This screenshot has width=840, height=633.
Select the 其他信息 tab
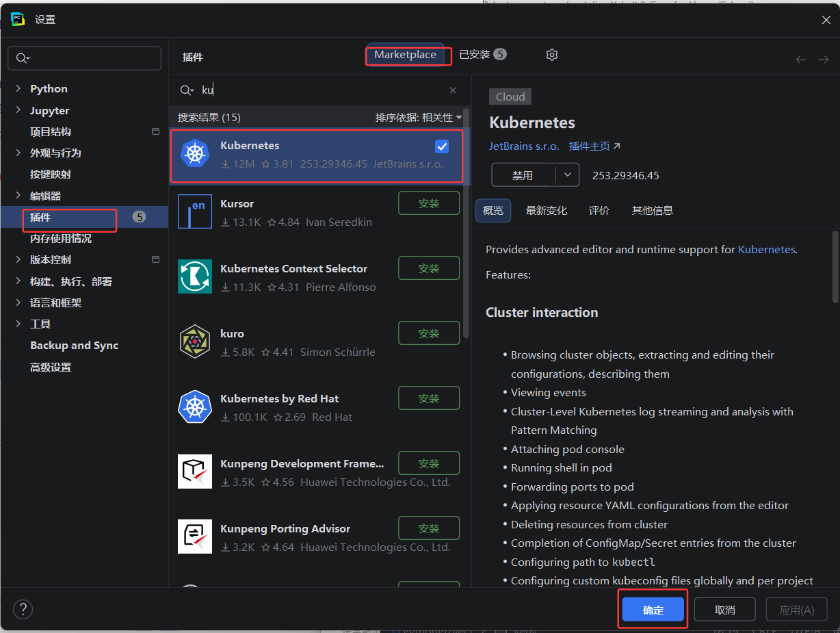click(x=653, y=211)
